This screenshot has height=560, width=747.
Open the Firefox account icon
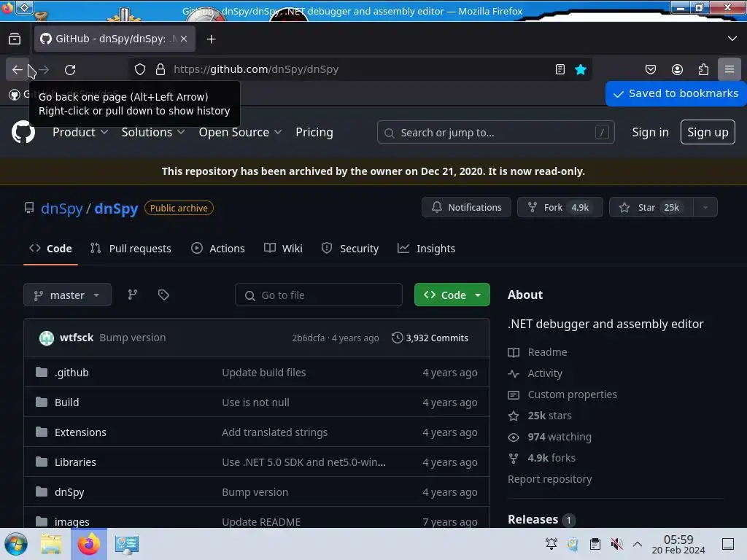pos(677,69)
